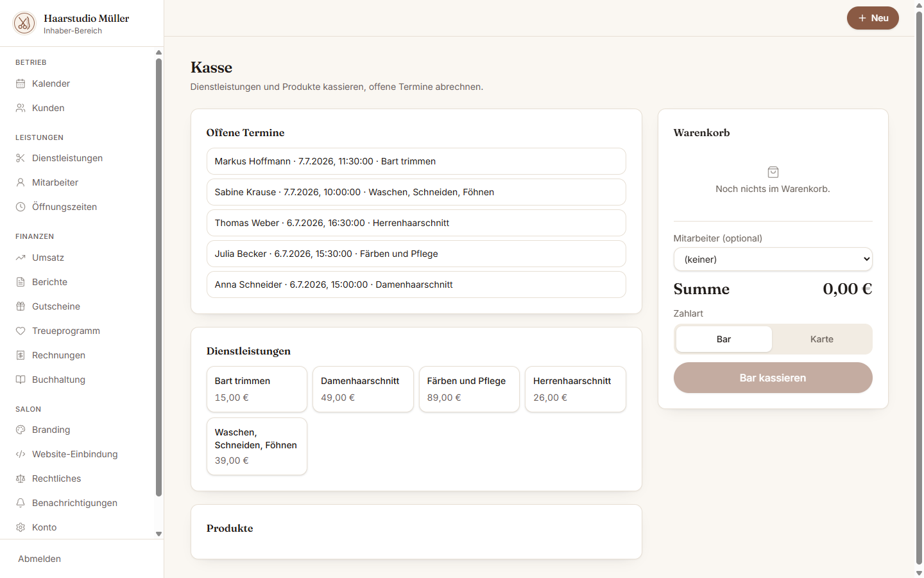Image resolution: width=924 pixels, height=578 pixels.
Task: Click Abmelden to log out
Action: click(40, 559)
